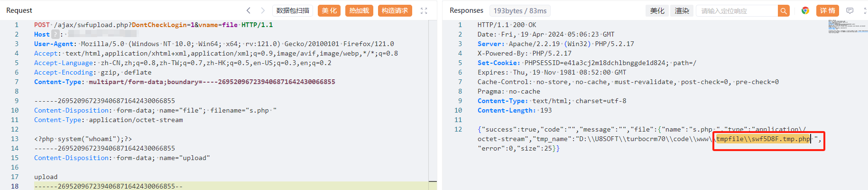Image resolution: width=868 pixels, height=190 pixels.
Task: Click the comment bubble icon in Responses header
Action: pos(850,10)
